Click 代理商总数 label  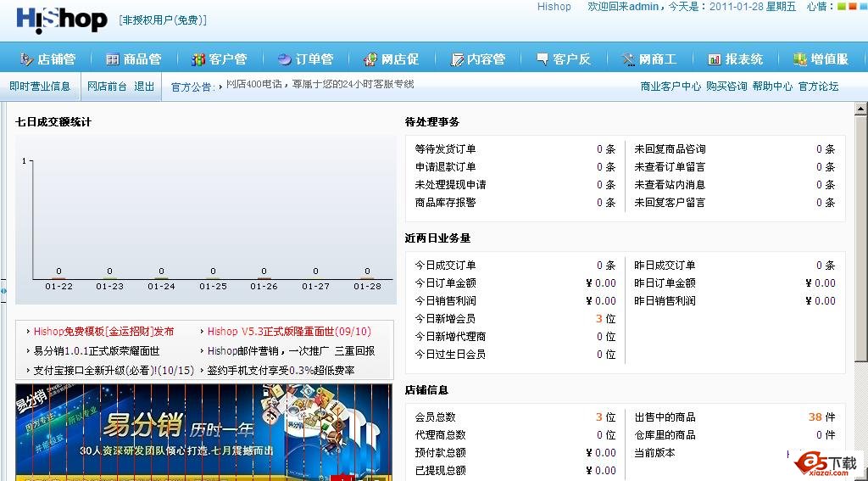(x=440, y=434)
